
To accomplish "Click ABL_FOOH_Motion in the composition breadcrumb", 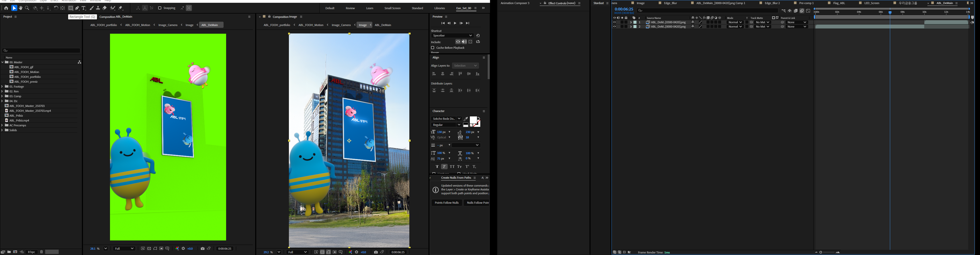I will point(137,25).
